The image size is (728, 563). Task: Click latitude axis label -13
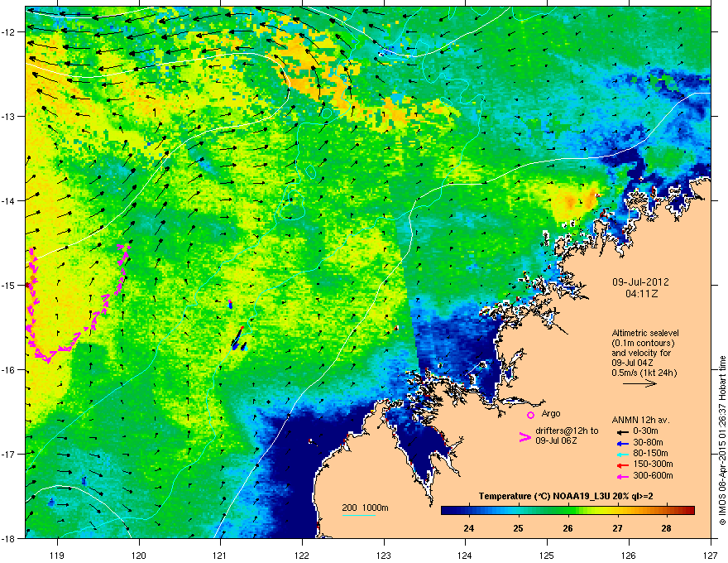[9, 116]
